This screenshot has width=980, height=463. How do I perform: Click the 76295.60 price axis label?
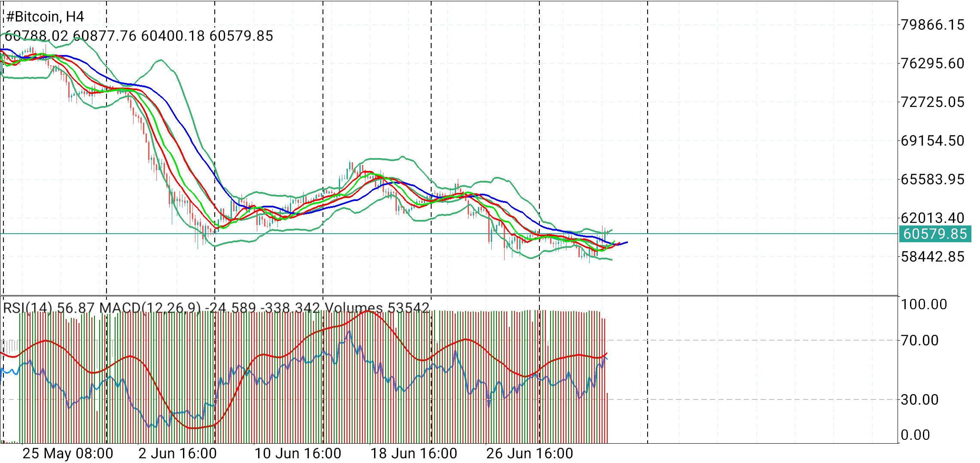[x=933, y=63]
